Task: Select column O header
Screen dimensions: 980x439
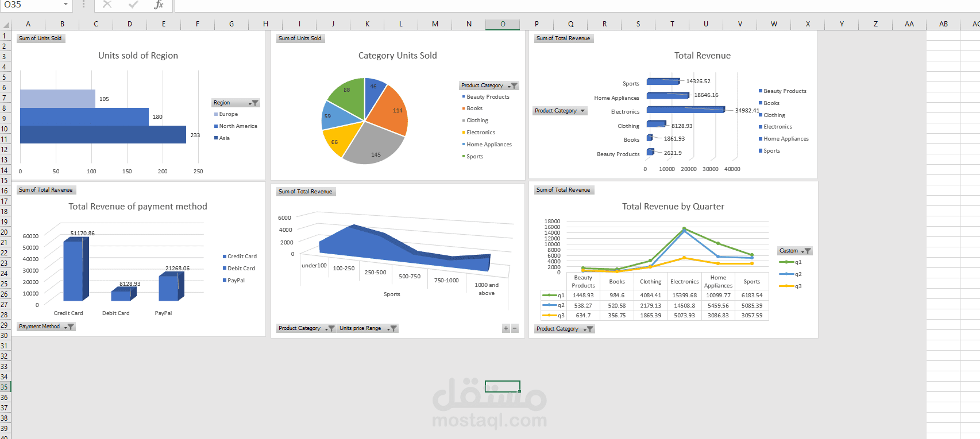Action: point(503,24)
